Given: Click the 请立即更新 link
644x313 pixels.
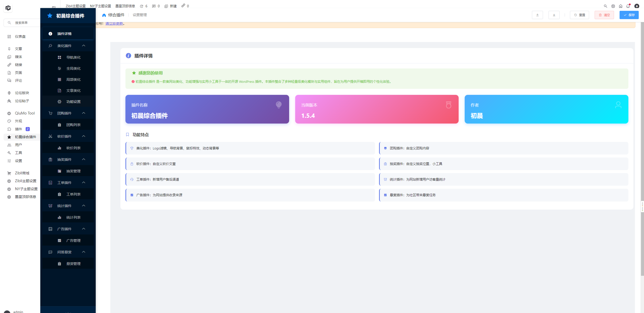Looking at the screenshot, I should point(114,24).
